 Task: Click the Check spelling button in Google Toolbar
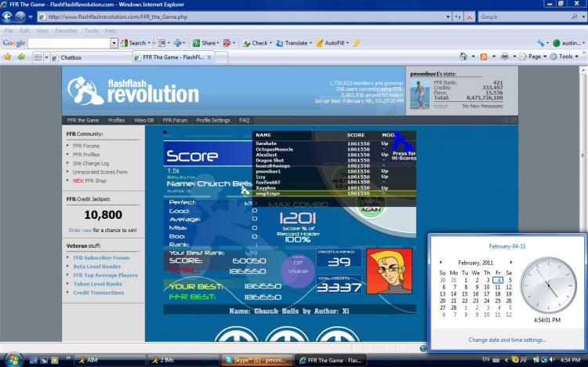[256, 43]
